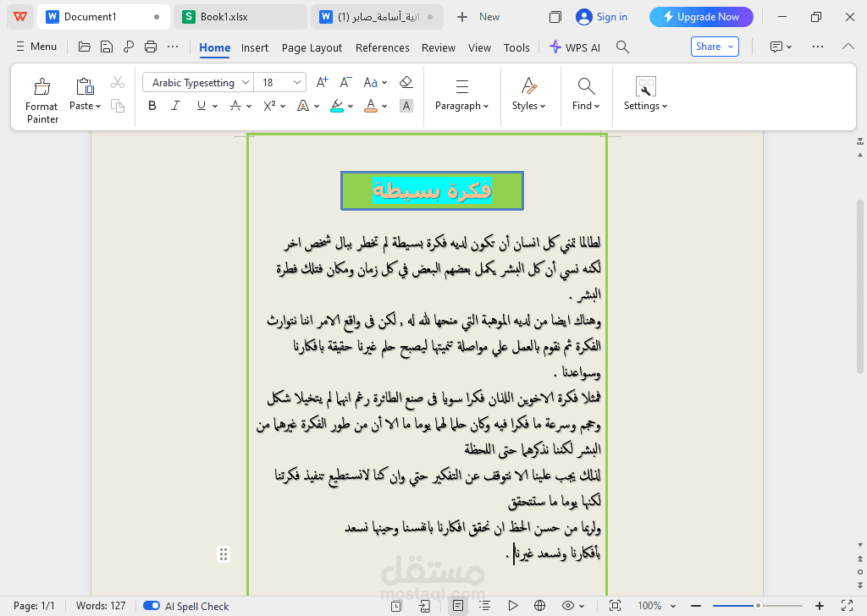Click the fit page icon in status bar
Viewport: 867px width, 616px height.
(x=615, y=606)
